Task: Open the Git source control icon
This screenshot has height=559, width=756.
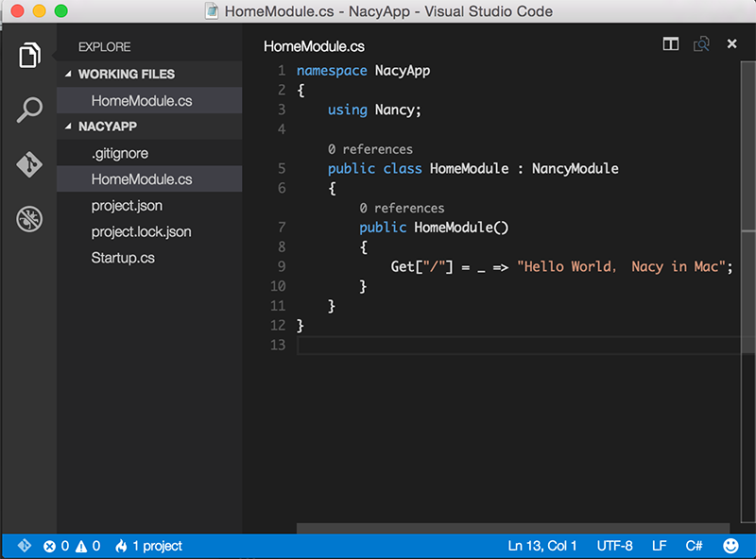Action: tap(29, 165)
